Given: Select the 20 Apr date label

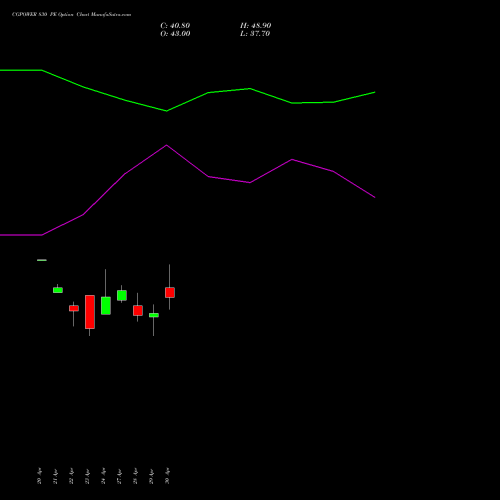Looking at the screenshot, I should (x=39, y=476).
